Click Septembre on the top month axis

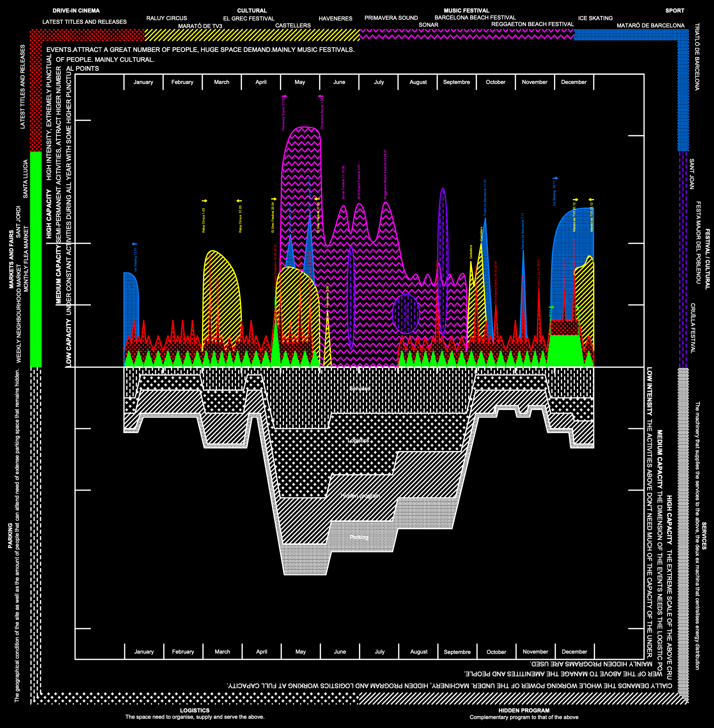click(456, 82)
